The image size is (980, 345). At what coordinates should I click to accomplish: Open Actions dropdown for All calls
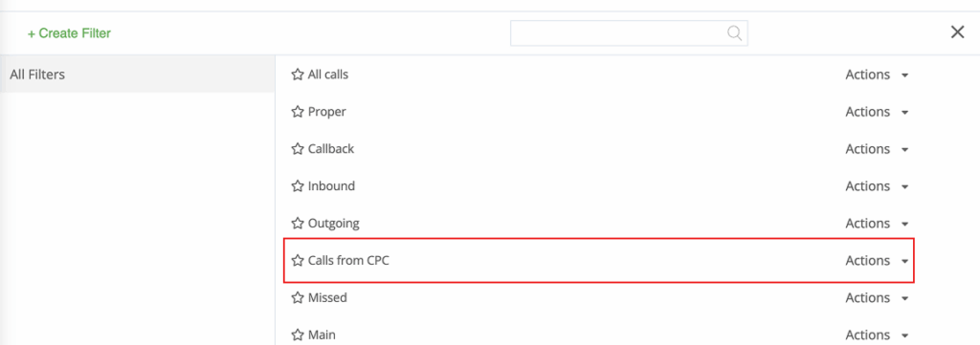pyautogui.click(x=877, y=75)
